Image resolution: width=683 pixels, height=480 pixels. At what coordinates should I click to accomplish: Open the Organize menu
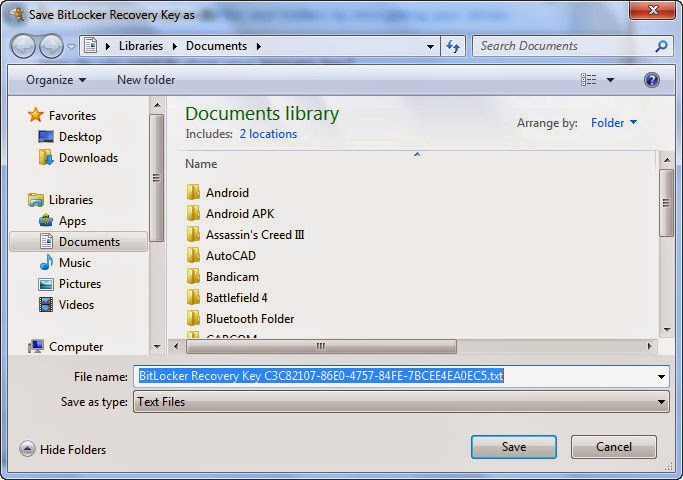(x=56, y=80)
